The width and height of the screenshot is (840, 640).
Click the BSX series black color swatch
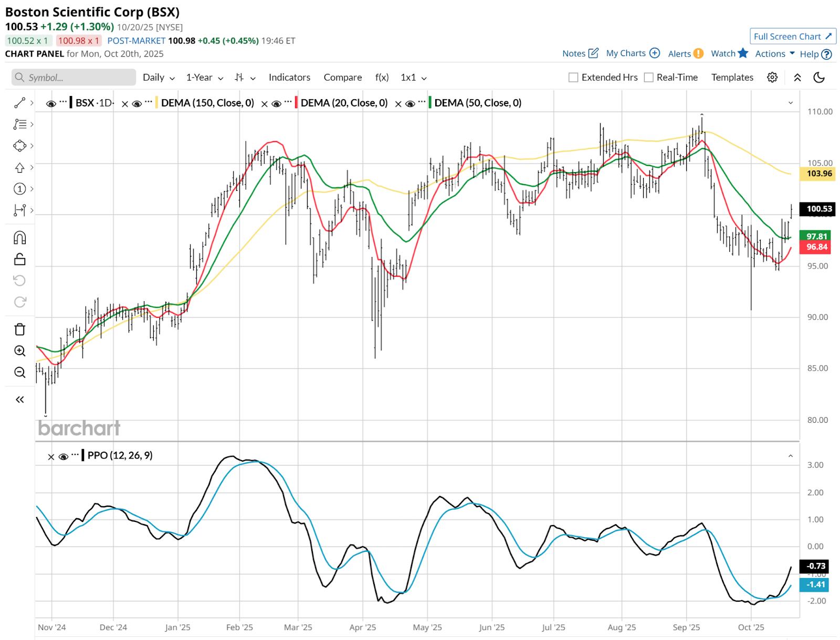(71, 103)
